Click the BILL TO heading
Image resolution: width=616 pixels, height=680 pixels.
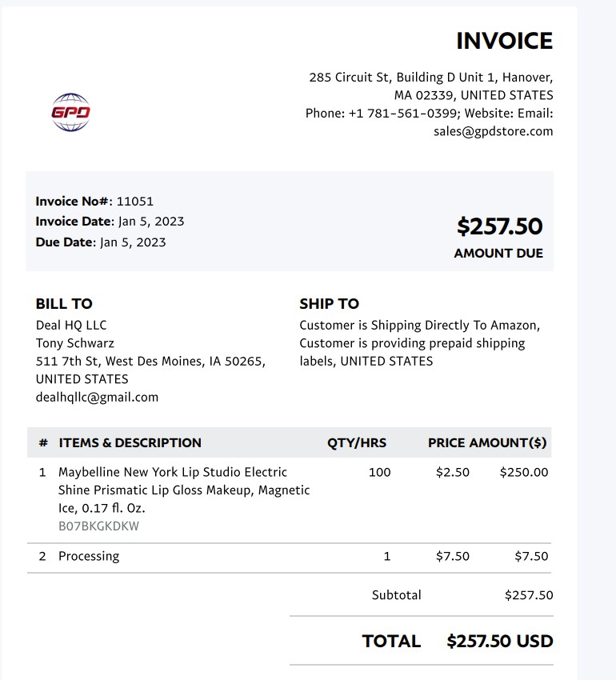click(64, 303)
